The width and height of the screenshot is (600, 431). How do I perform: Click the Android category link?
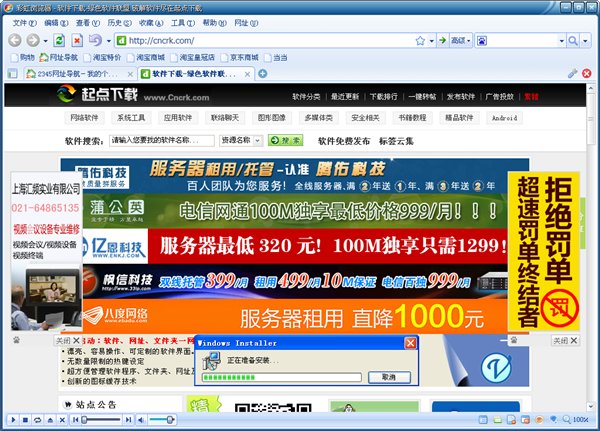pyautogui.click(x=504, y=118)
